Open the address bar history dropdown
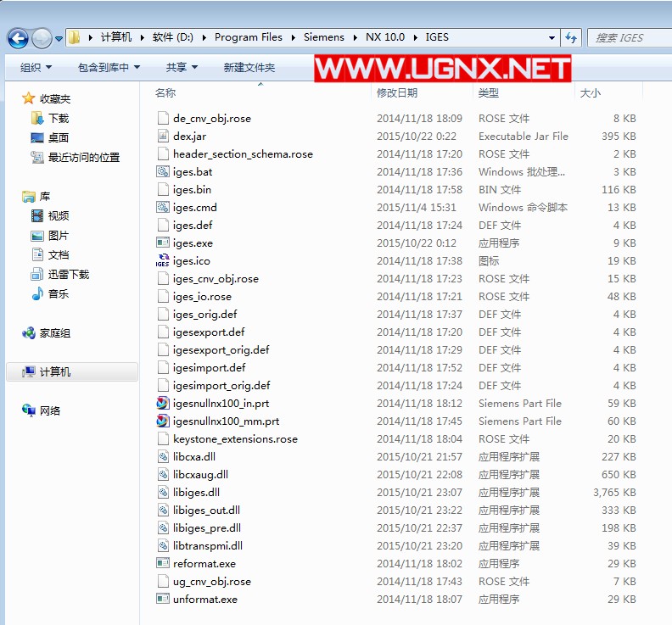The height and width of the screenshot is (625, 672). [552, 37]
